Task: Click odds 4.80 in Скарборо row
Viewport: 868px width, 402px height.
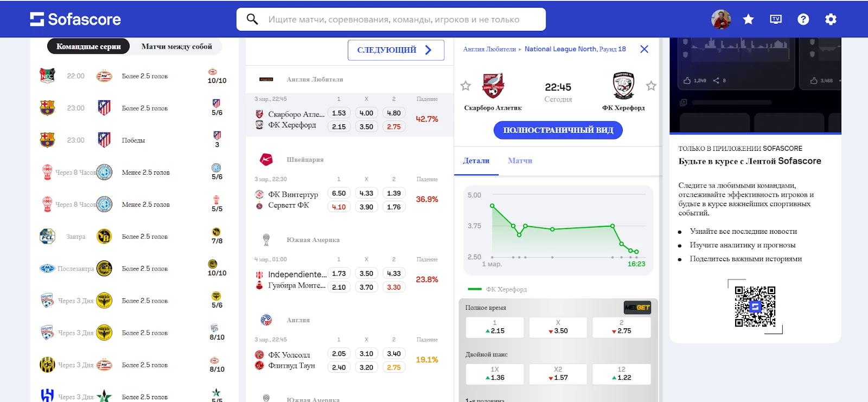Action: click(394, 113)
